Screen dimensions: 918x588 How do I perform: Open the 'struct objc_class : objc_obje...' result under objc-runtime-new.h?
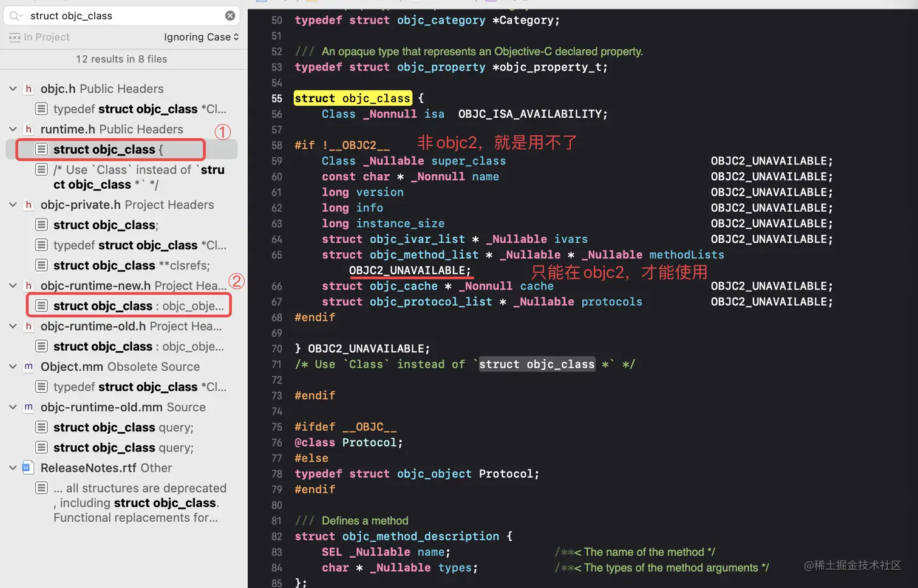[x=138, y=306]
